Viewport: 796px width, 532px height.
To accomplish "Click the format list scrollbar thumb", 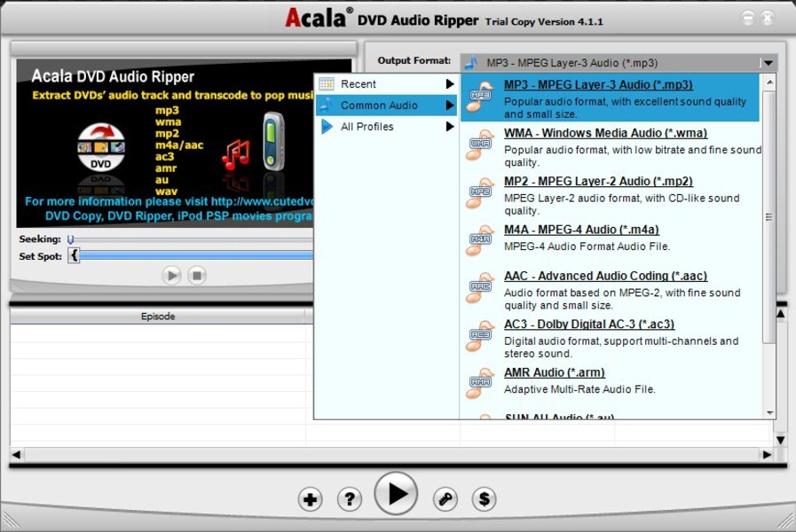I will [769, 216].
